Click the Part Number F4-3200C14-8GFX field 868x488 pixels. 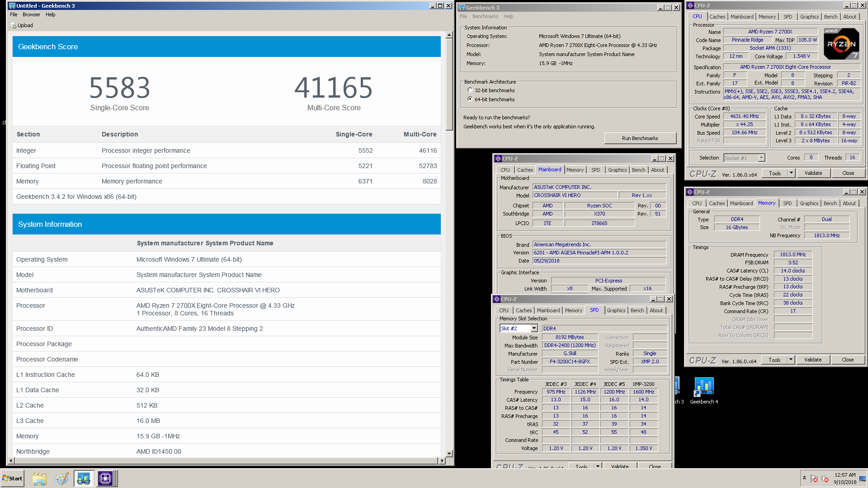tap(570, 361)
